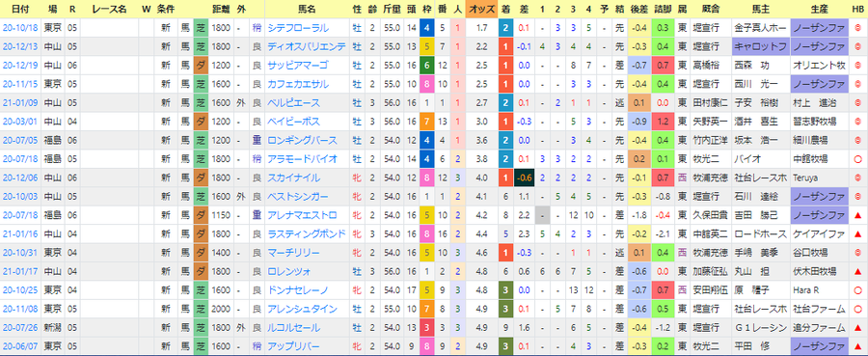868x356 pixels.
Task: Open horse ディオスバリエンテ
Action: coord(306,46)
